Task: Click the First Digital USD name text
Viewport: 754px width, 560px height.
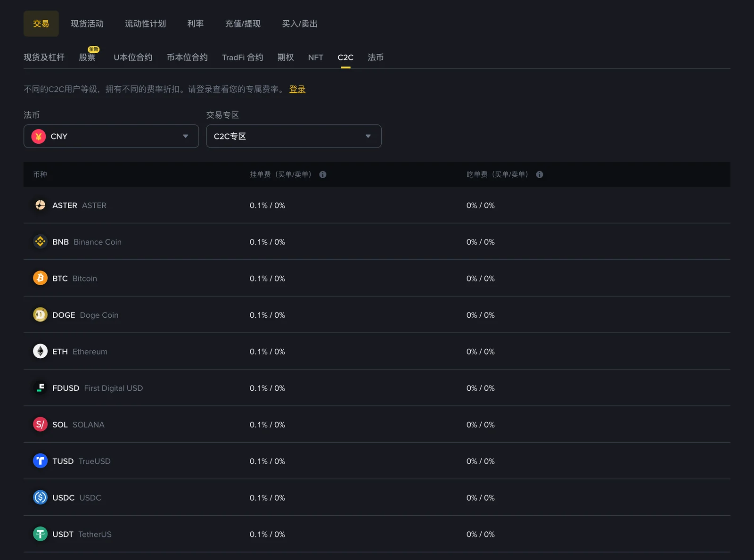Action: coord(114,388)
